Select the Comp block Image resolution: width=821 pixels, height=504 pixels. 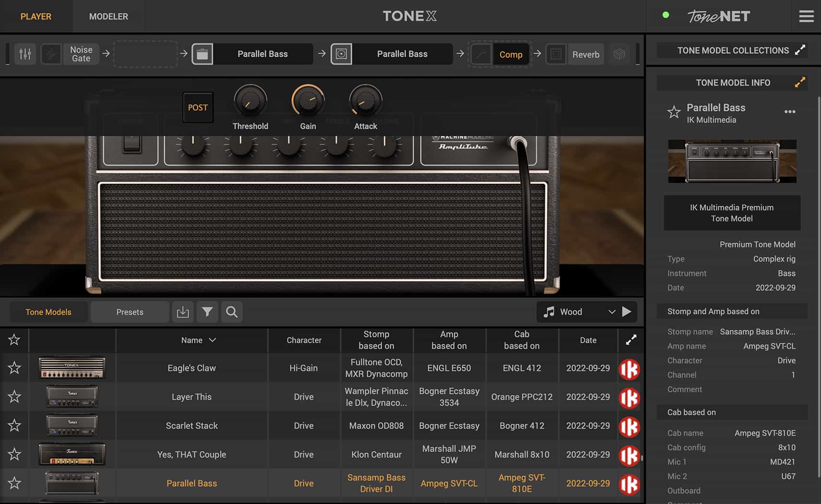pyautogui.click(x=511, y=54)
